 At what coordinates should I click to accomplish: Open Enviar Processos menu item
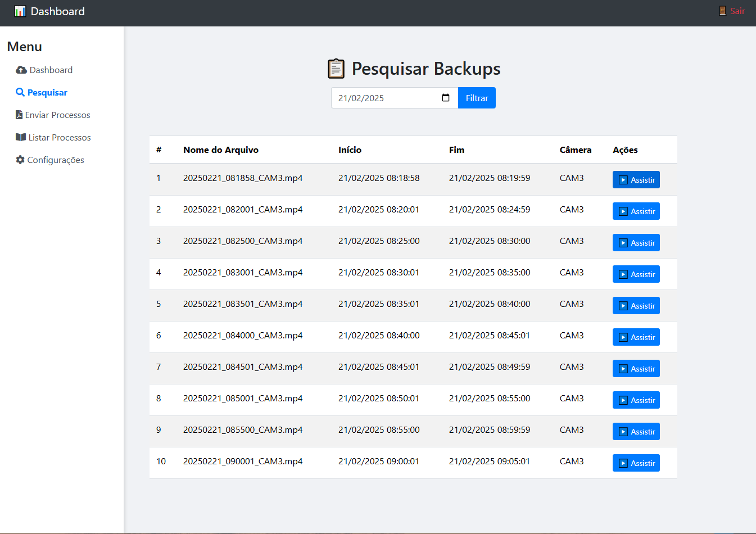[x=57, y=115]
